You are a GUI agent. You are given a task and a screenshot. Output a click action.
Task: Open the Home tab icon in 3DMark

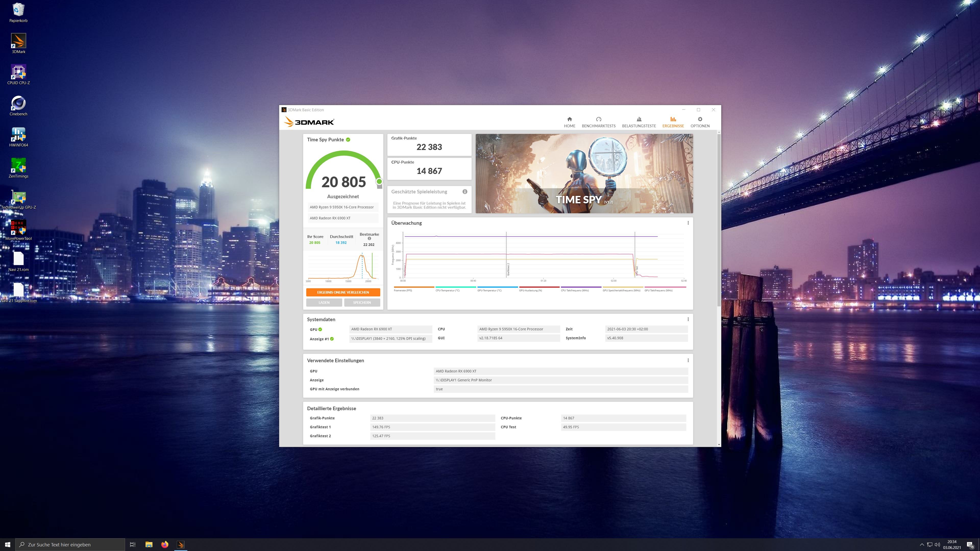569,119
